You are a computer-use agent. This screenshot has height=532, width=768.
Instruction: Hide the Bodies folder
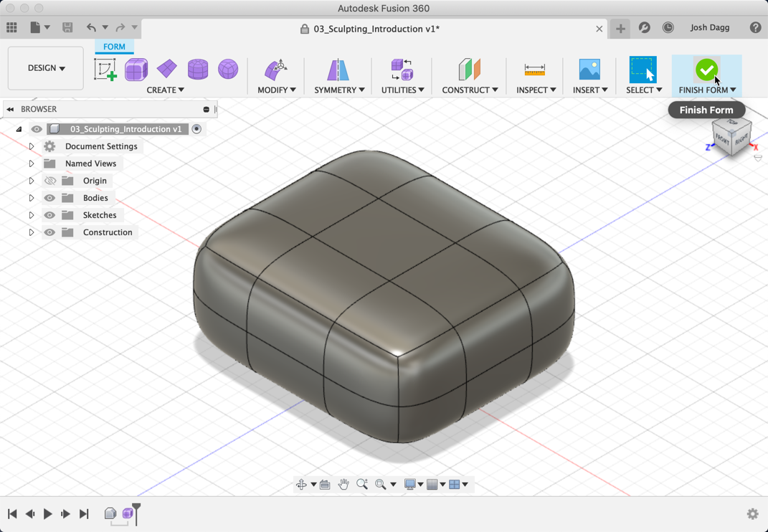pyautogui.click(x=49, y=198)
